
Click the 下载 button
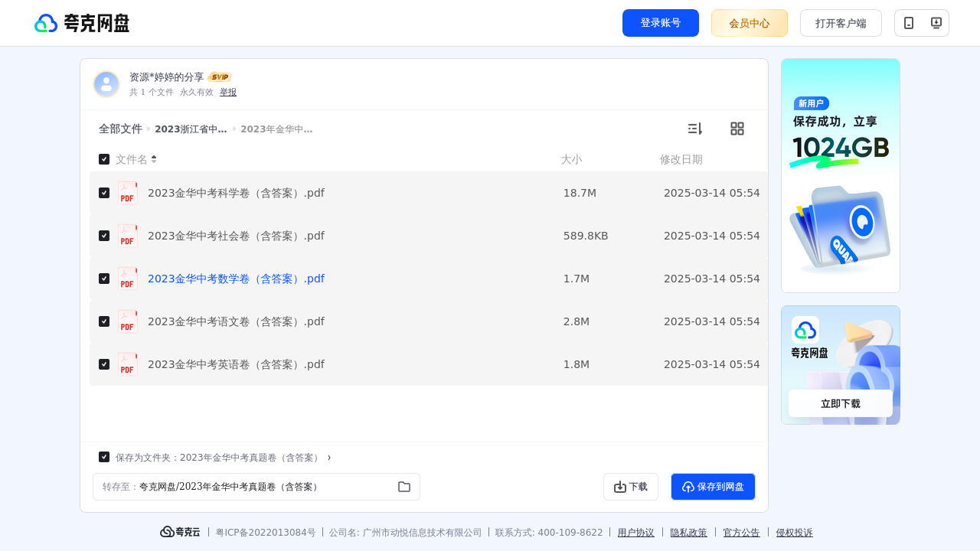coord(631,487)
